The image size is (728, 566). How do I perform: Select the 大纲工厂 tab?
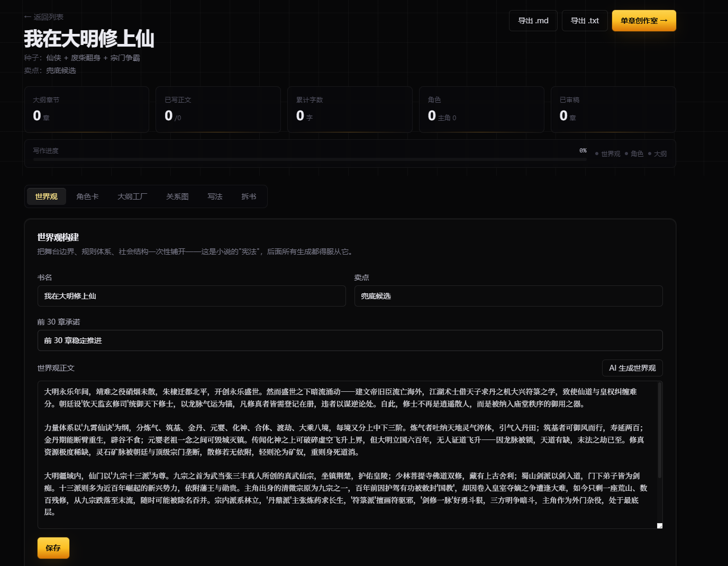tap(132, 196)
